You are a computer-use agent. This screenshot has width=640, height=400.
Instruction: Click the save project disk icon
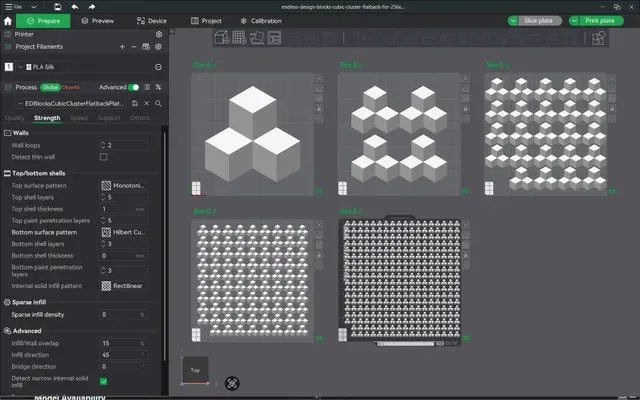pos(58,7)
